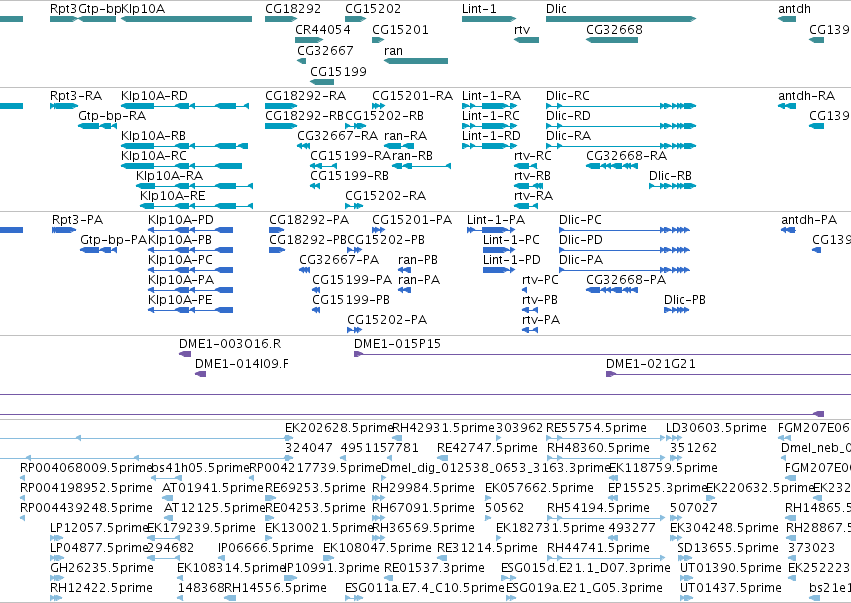Click the CG32667 gene label
This screenshot has height=603, width=851.
[325, 50]
